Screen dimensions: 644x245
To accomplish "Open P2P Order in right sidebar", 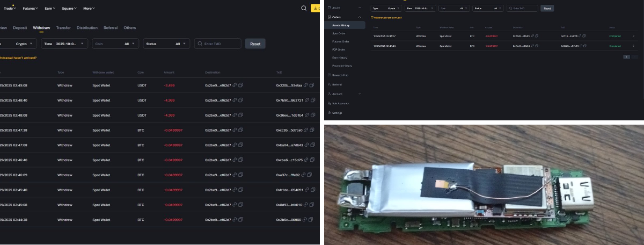I will click(339, 49).
